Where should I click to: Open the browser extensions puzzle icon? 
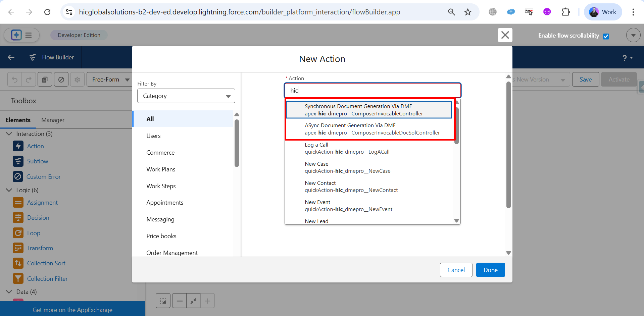[x=565, y=12]
